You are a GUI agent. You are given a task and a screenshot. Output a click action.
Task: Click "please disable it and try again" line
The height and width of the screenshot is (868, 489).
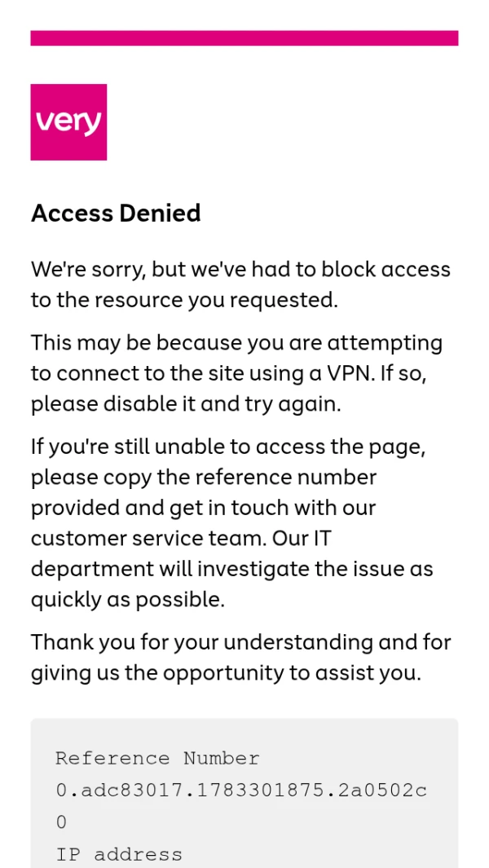pos(186,405)
